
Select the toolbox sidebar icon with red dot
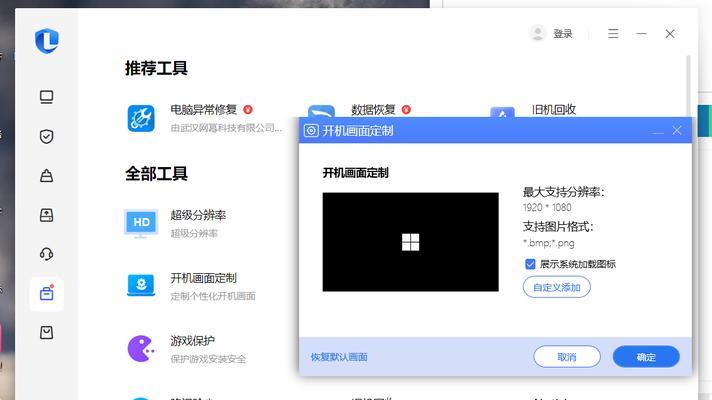(46, 294)
